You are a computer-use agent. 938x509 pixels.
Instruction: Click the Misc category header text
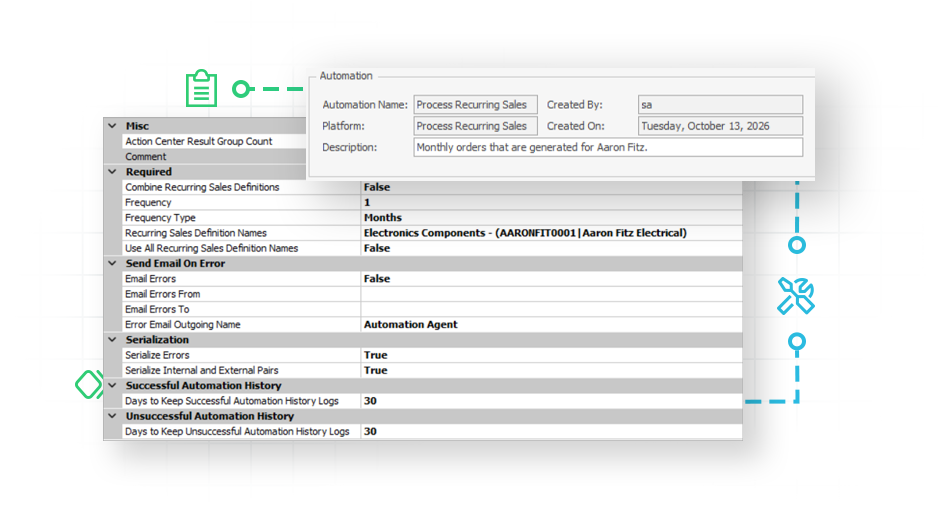[x=137, y=126]
